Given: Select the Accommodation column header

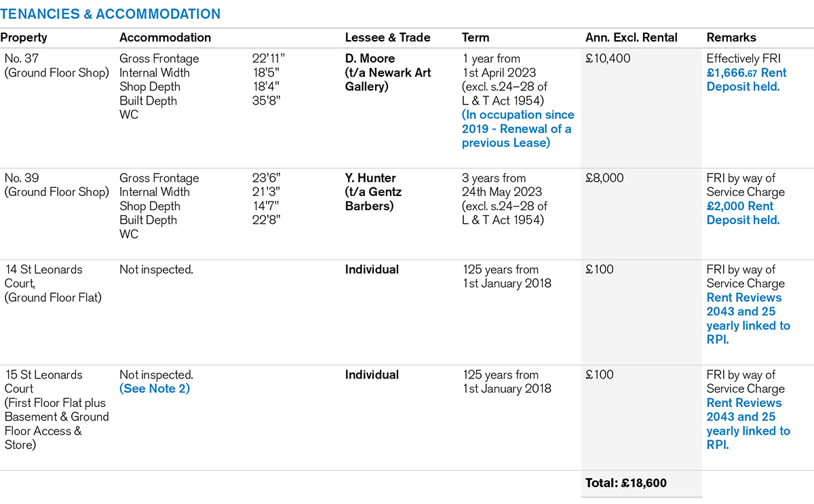Looking at the screenshot, I should click(165, 38).
